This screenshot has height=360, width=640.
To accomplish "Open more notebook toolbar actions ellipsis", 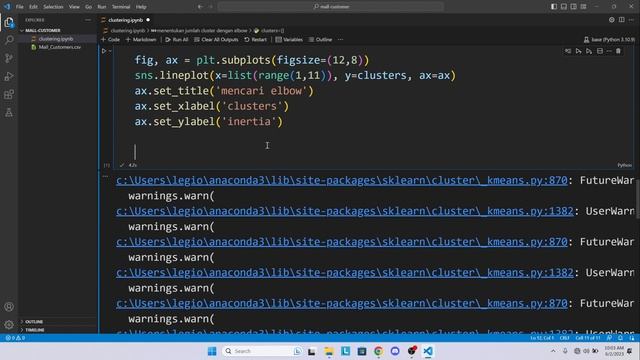I will (x=340, y=40).
